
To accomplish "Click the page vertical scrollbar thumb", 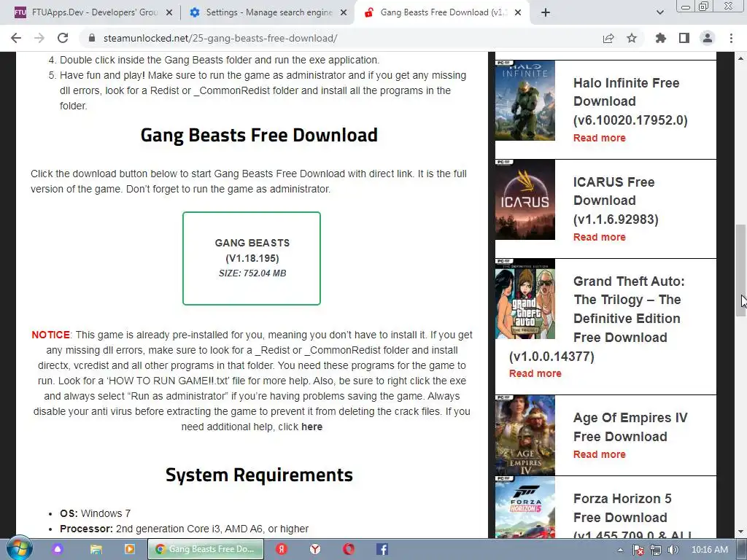I will pyautogui.click(x=741, y=270).
